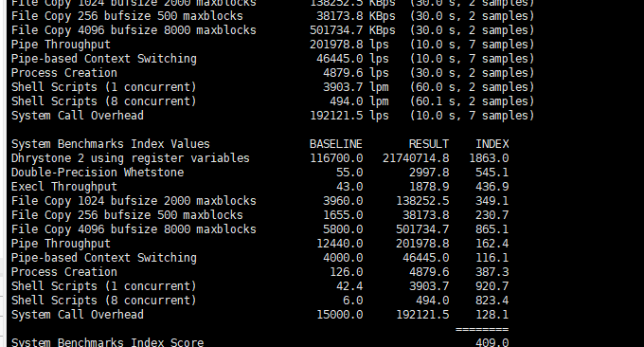
Task: Click the "3903.7 lpm" Shell Scripts value
Action: click(x=356, y=87)
